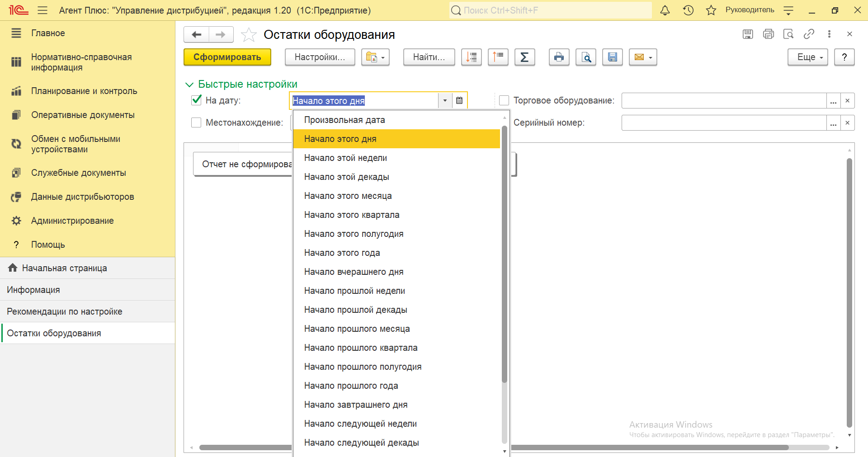Screen dimensions: 868x457
Task: Click the Серийный номер input field
Action: coord(724,122)
